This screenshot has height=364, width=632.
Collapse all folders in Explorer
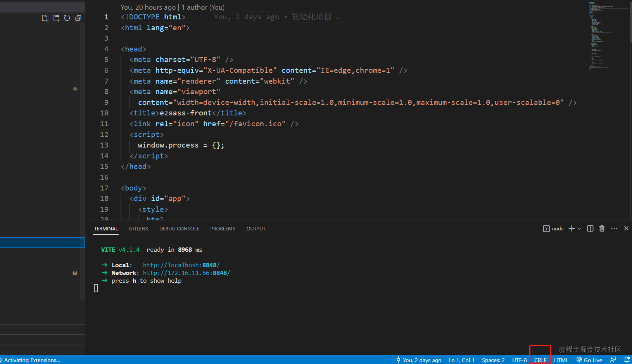coord(78,18)
